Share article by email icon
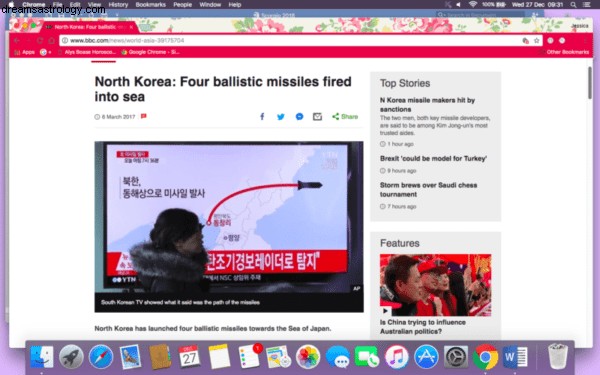 (317, 116)
